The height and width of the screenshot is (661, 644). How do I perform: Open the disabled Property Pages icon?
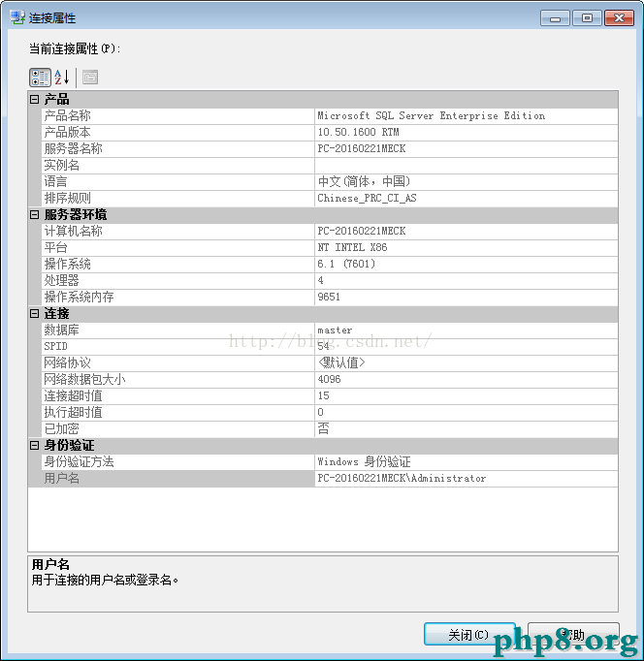(x=90, y=78)
